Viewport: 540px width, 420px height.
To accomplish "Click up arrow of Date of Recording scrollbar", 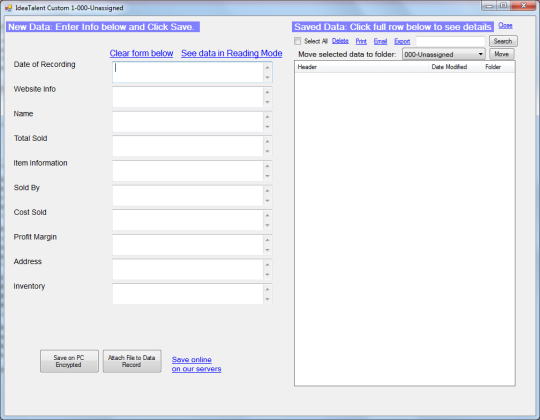I will (268, 67).
